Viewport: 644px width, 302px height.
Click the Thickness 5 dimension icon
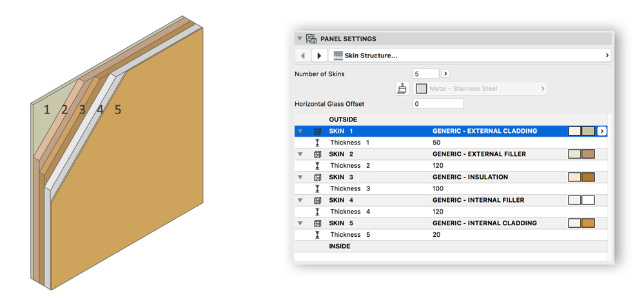click(x=317, y=235)
